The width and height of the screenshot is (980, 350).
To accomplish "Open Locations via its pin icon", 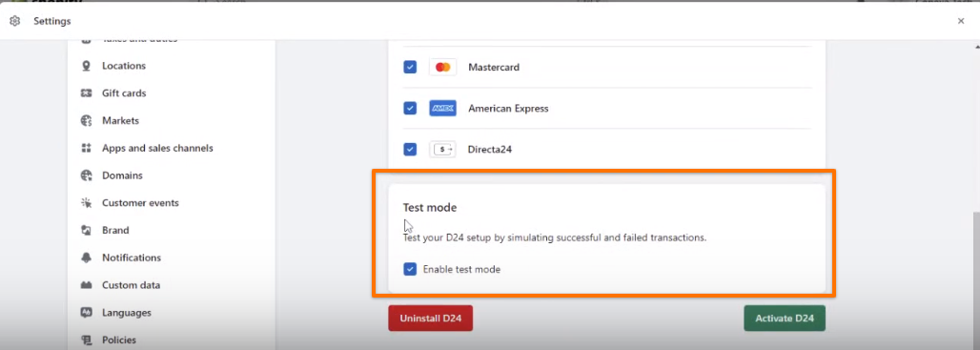I will coord(86,66).
